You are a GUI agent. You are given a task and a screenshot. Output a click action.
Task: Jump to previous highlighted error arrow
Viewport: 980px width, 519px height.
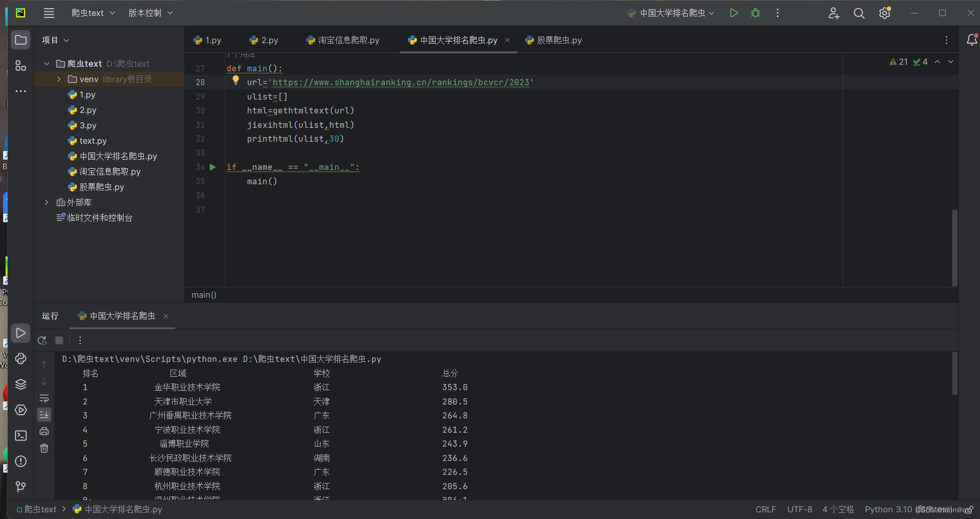937,62
